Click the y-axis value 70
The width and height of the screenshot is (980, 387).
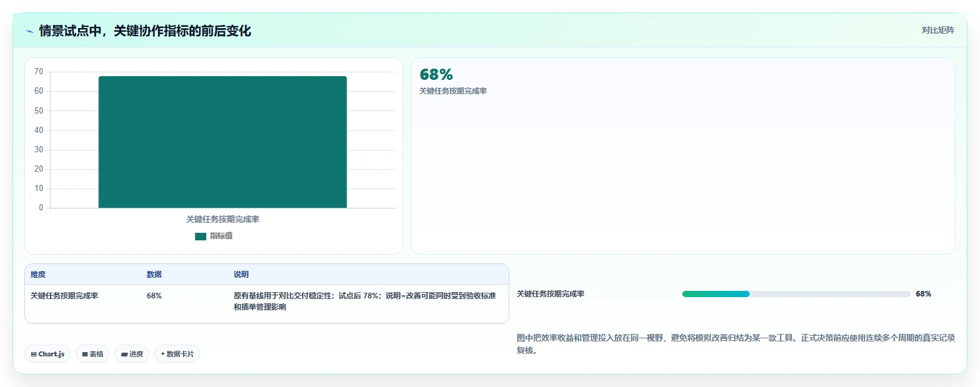(39, 72)
